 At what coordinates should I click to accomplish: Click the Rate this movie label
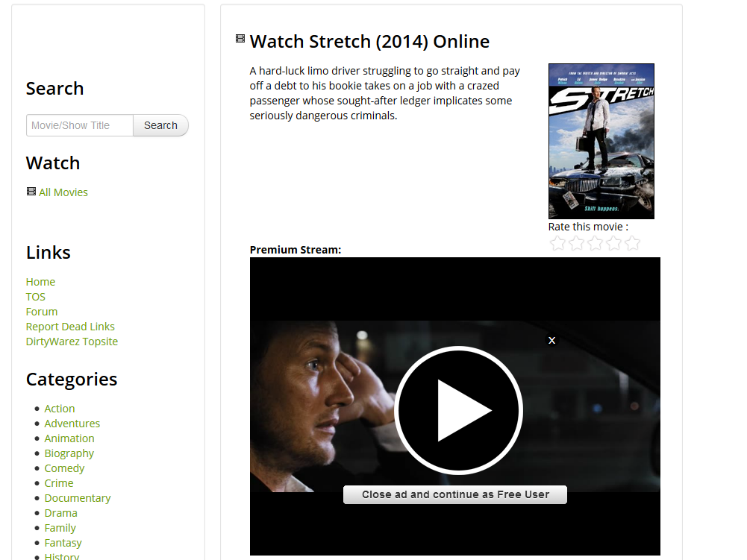pyautogui.click(x=588, y=227)
